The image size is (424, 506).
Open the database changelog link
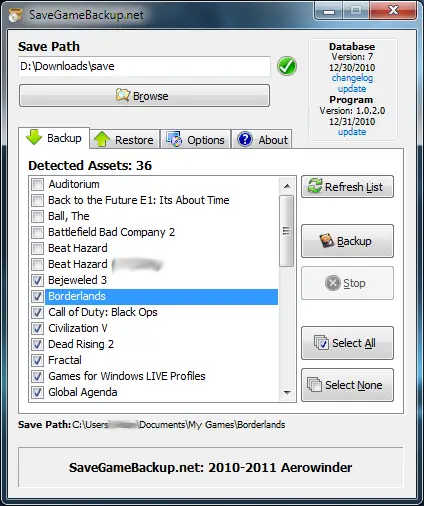point(352,78)
